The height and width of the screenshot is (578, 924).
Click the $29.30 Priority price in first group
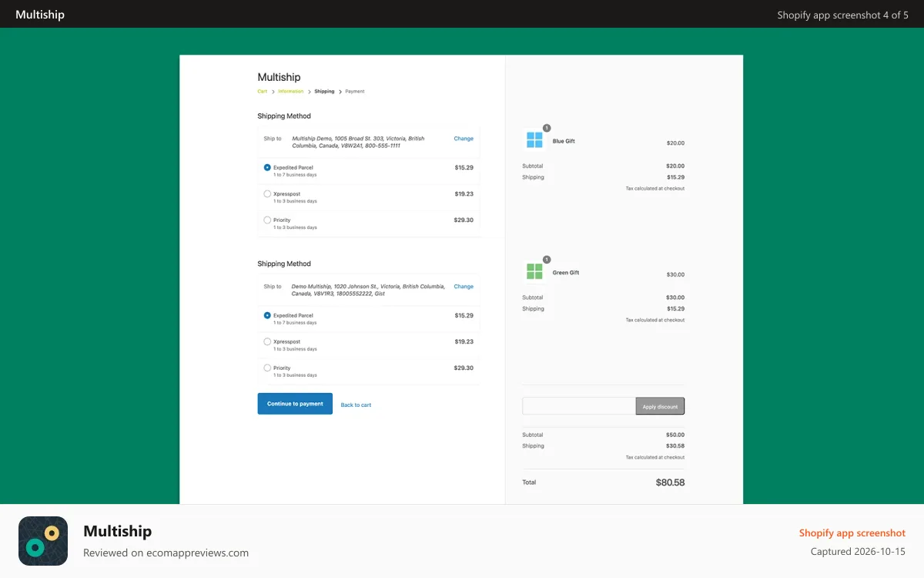[x=464, y=220]
